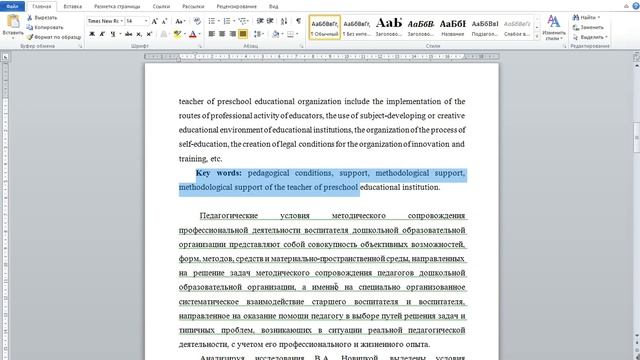Toggle superscript formatting
The height and width of the screenshot is (360, 640).
point(149,34)
